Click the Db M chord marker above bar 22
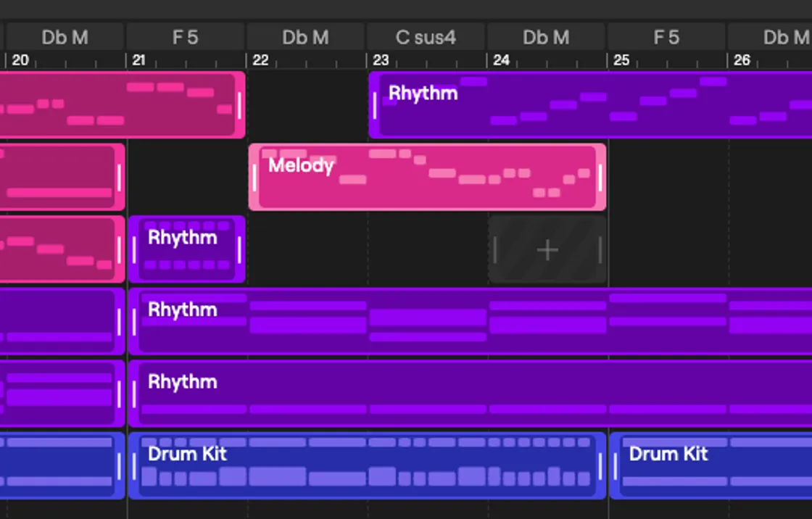 (305, 37)
